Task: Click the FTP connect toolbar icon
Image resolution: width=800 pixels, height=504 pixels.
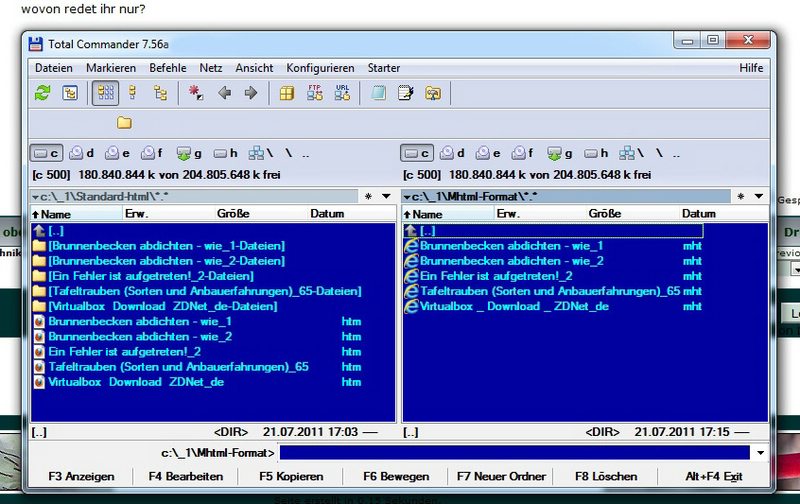Action: (x=314, y=93)
